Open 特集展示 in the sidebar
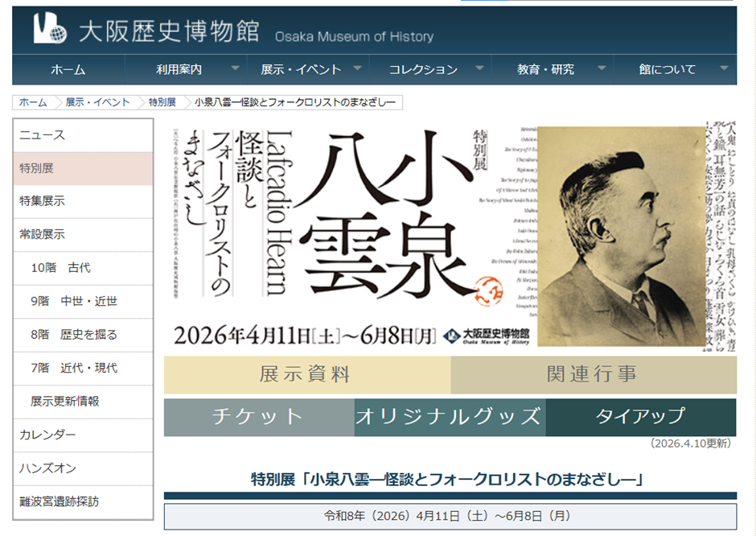The image size is (756, 536). coord(83,201)
